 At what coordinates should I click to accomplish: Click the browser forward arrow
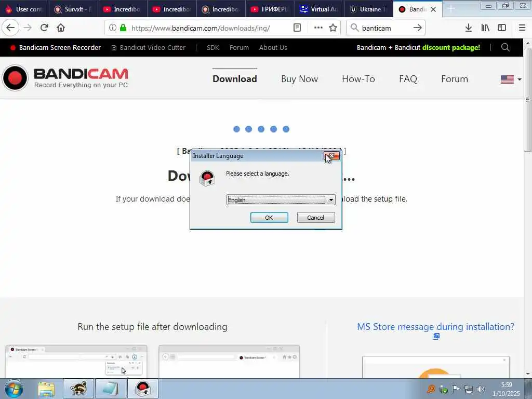(28, 28)
